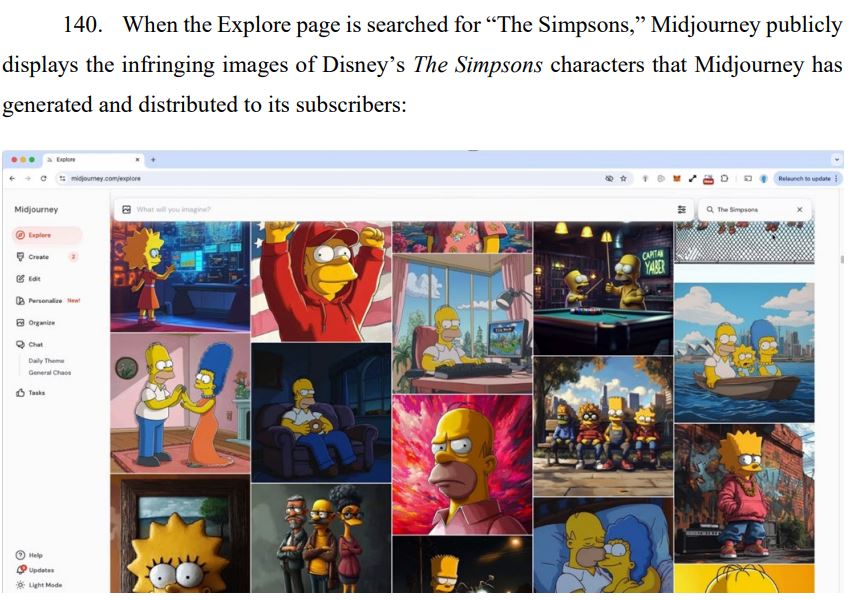
Task: Open the angry Homer face image
Action: [462, 464]
